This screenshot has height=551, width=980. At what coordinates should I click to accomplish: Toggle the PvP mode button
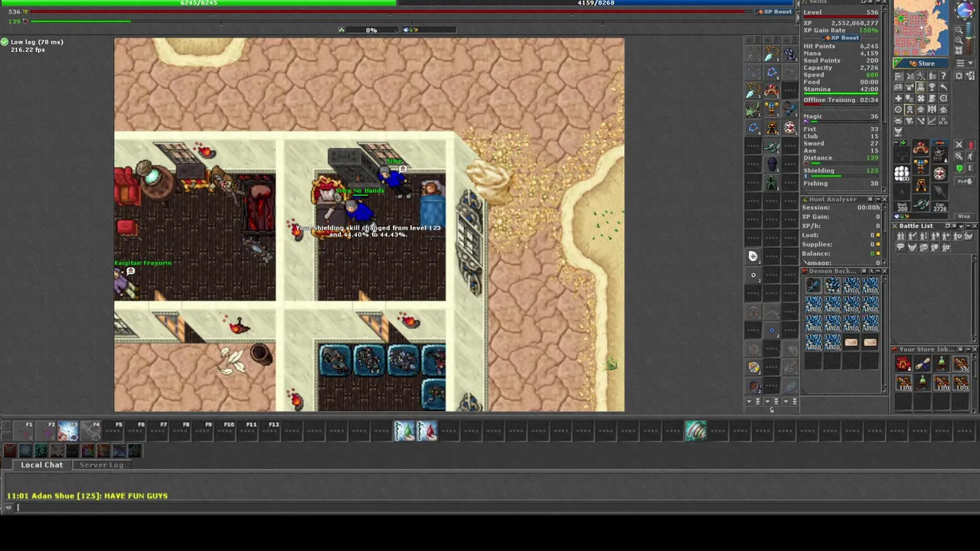pyautogui.click(x=965, y=181)
